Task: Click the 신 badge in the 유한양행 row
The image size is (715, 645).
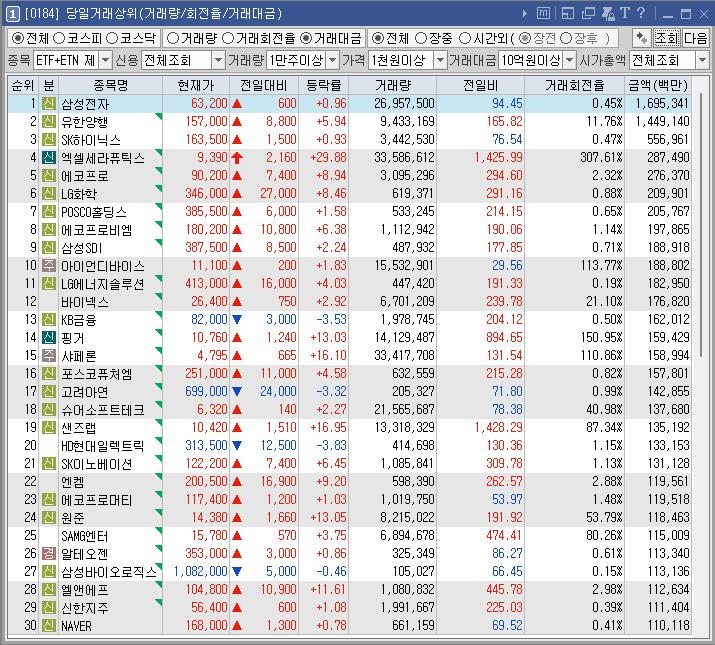Action: (x=49, y=121)
